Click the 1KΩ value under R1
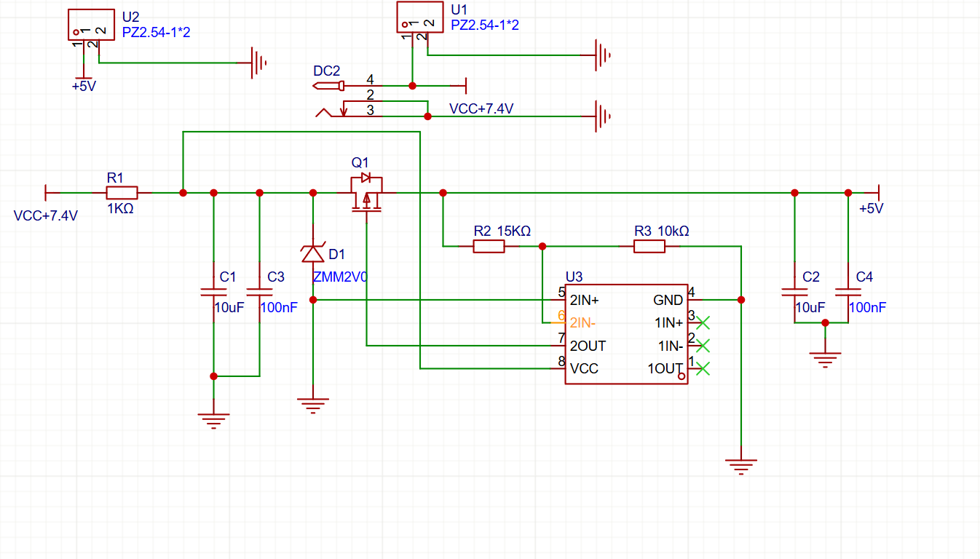The width and height of the screenshot is (980, 559). click(x=120, y=208)
